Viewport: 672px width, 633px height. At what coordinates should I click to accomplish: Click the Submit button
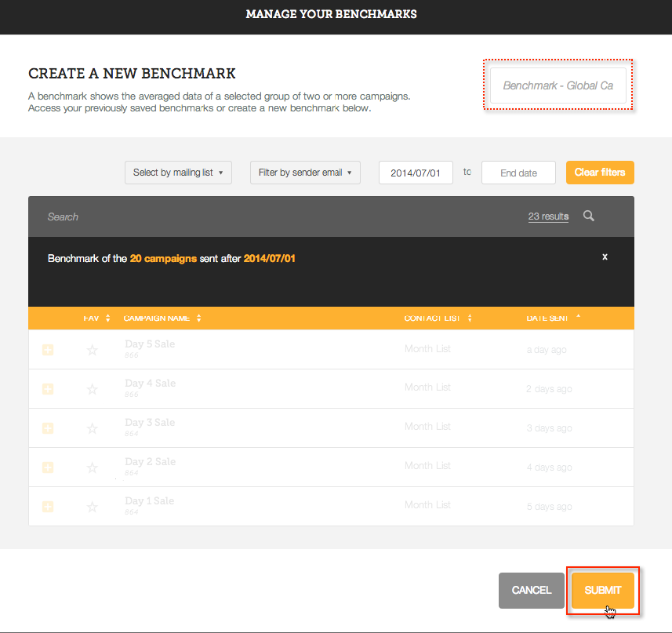(x=603, y=590)
